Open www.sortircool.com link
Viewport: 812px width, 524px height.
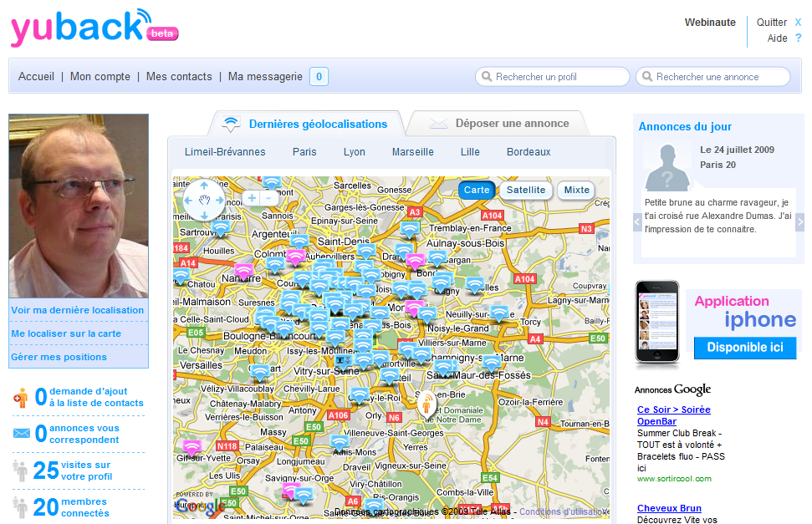pyautogui.click(x=674, y=478)
